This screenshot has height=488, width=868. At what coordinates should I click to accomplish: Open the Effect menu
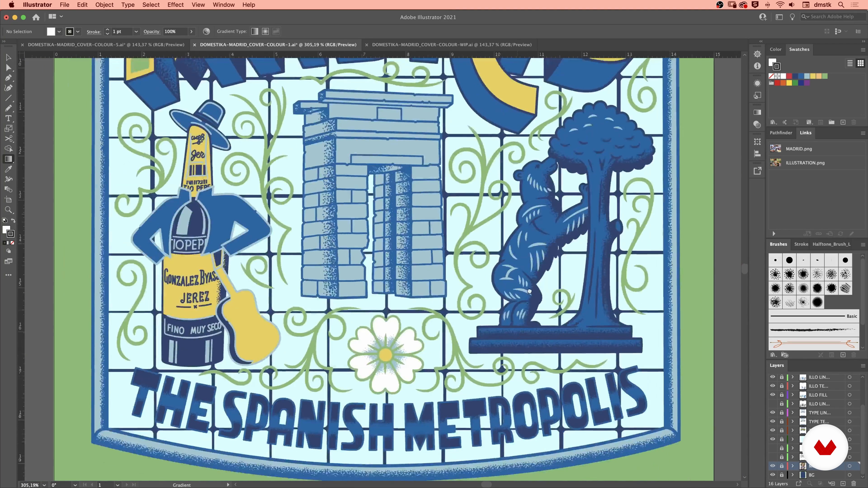coord(176,5)
